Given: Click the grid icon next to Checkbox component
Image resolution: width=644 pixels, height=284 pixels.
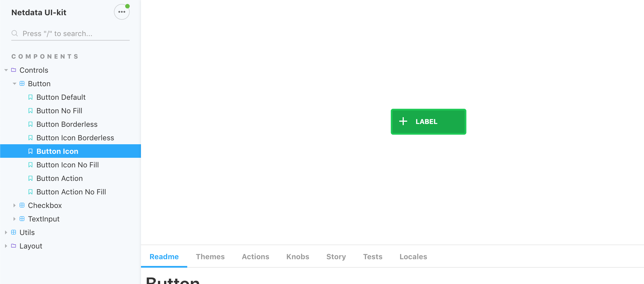Looking at the screenshot, I should click(x=22, y=205).
